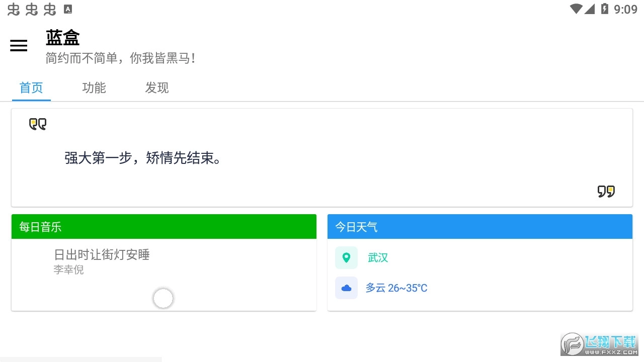
Task: Click the Wi-Fi icon in the status bar
Action: [x=575, y=9]
